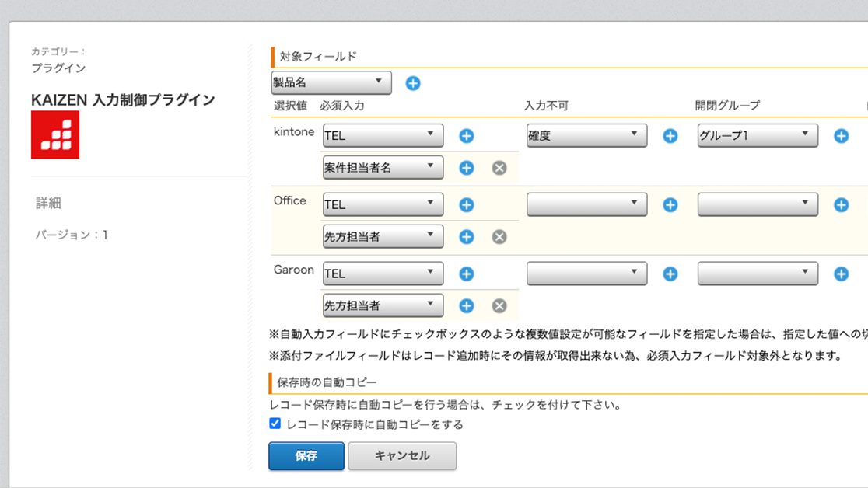This screenshot has height=488, width=868.
Task: Add 入力不可 field next to 確度
Action: [670, 135]
